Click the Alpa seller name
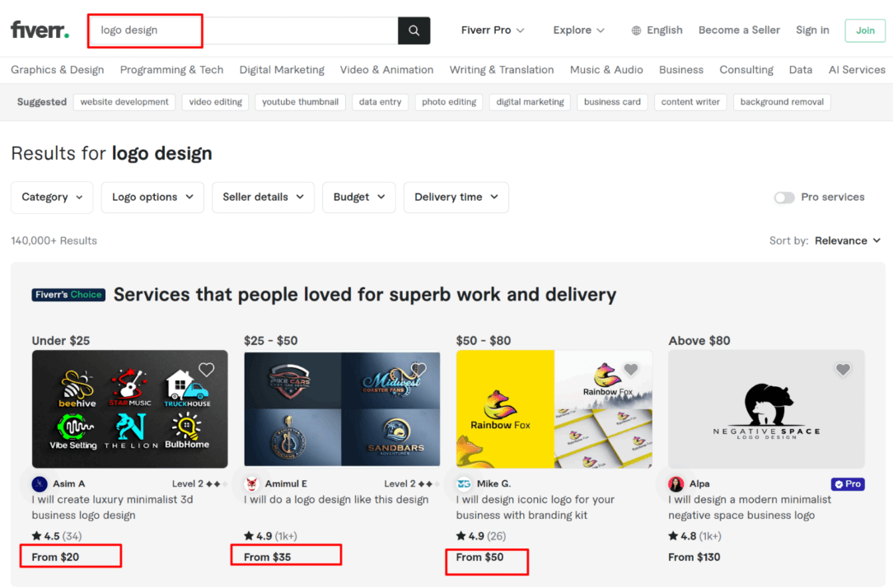This screenshot has height=588, width=893. [699, 484]
